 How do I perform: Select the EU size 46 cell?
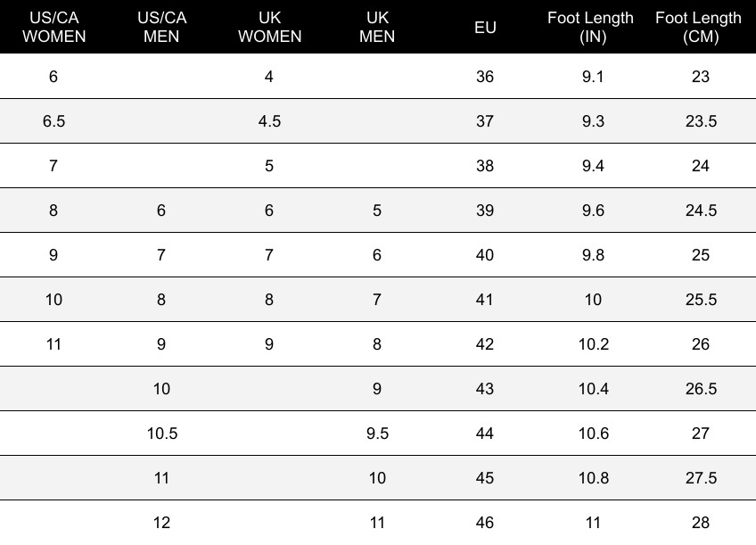tap(485, 523)
